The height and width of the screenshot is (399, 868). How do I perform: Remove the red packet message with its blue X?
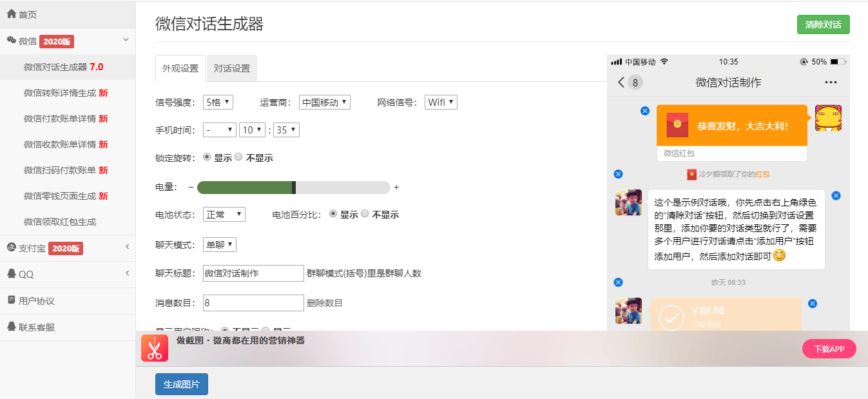645,111
